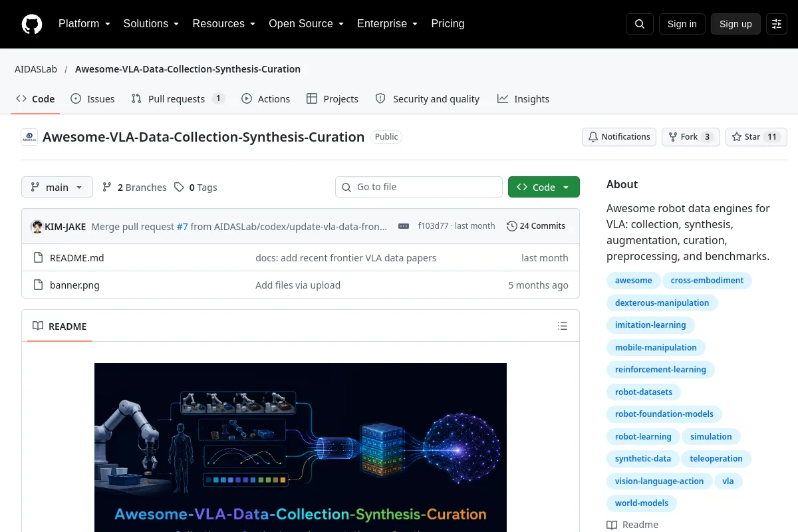The width and height of the screenshot is (798, 532).
Task: Select the README tab header
Action: 60,326
